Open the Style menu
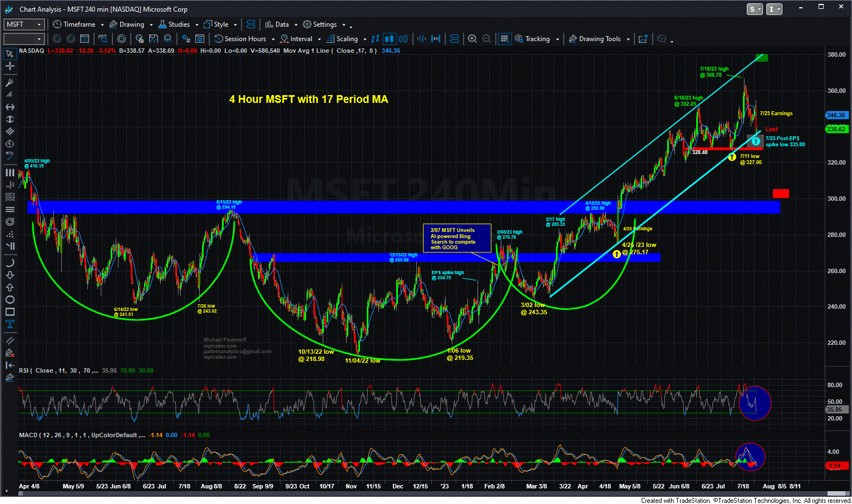Viewport: 852px width, 504px height. click(216, 24)
